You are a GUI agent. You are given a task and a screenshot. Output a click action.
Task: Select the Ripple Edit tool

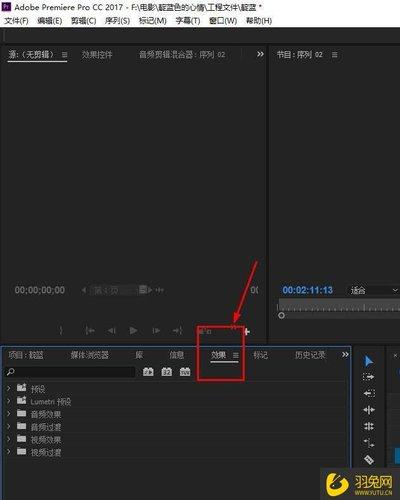pos(369,410)
